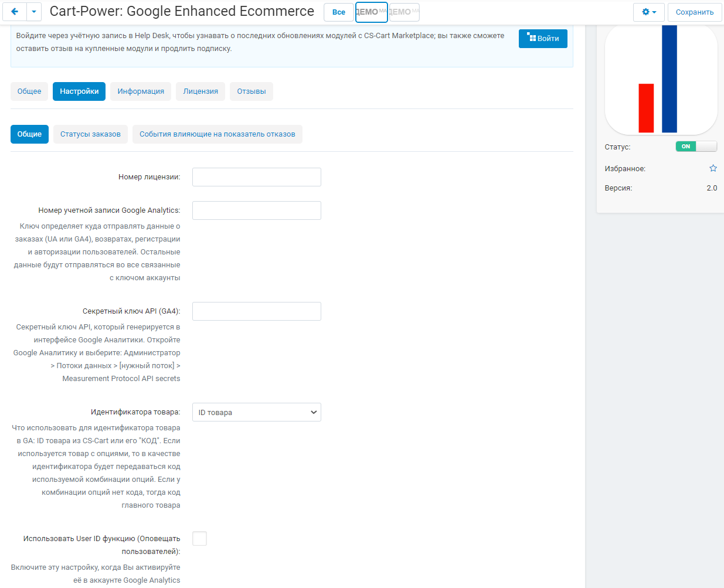
Task: Focus the Секретный ключ API (GA4) field
Action: click(257, 311)
